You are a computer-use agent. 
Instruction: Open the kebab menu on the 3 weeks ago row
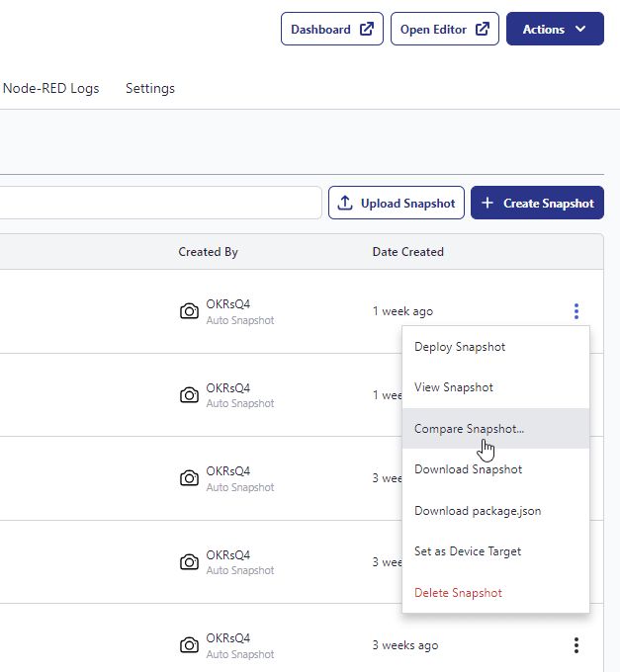coord(576,645)
